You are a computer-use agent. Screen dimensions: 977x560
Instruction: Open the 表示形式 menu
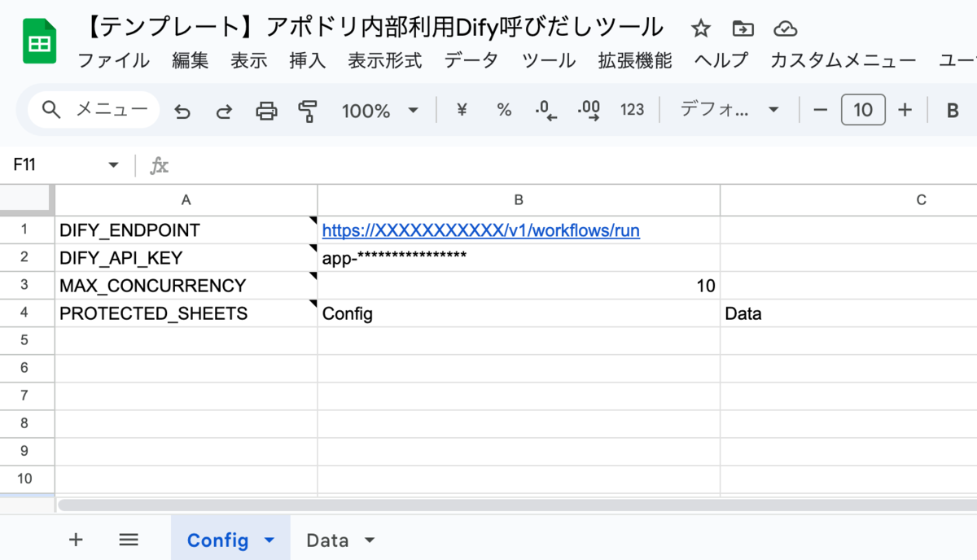tap(384, 60)
